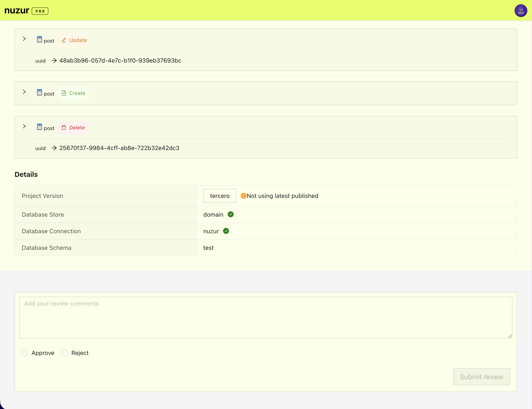Select the Reject radio button
The image size is (532, 409).
tap(64, 353)
